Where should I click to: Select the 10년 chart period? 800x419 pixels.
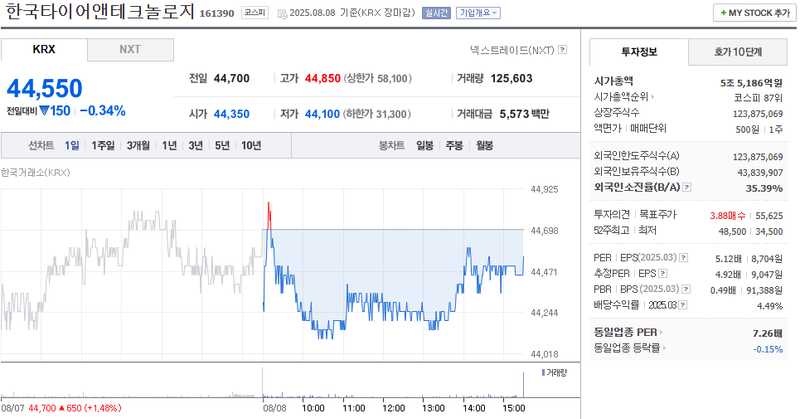(x=251, y=146)
